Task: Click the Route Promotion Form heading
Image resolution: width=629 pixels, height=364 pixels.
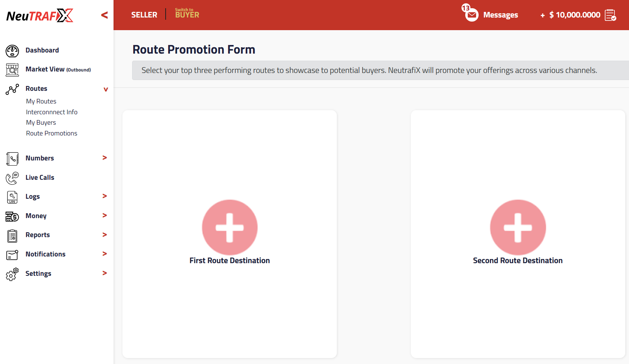Action: pyautogui.click(x=194, y=50)
